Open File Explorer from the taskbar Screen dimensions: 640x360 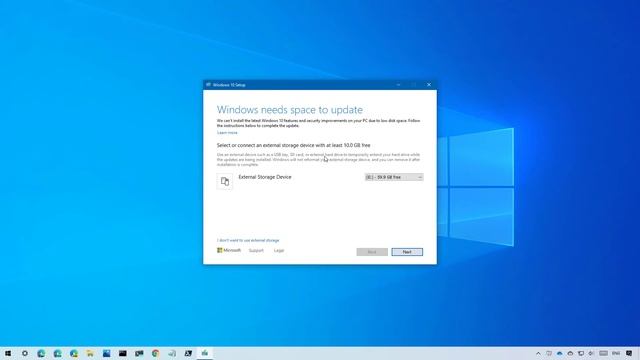tap(90, 353)
